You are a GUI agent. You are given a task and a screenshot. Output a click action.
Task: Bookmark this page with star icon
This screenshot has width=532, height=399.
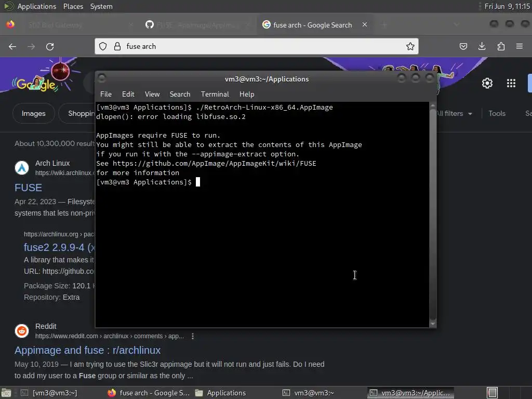[x=410, y=46]
